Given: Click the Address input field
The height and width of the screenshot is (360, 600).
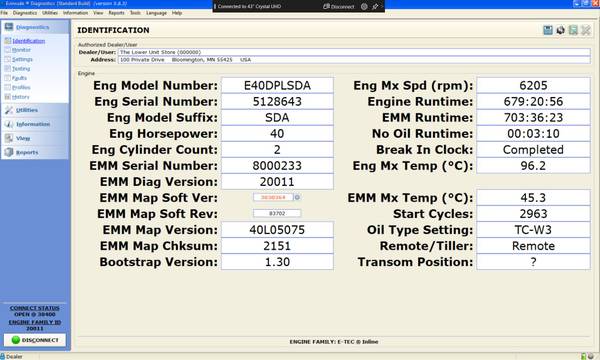Looking at the screenshot, I should click(354, 60).
